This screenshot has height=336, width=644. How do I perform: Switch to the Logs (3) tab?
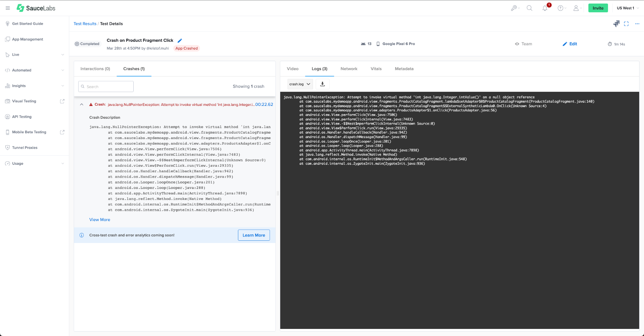click(x=319, y=69)
